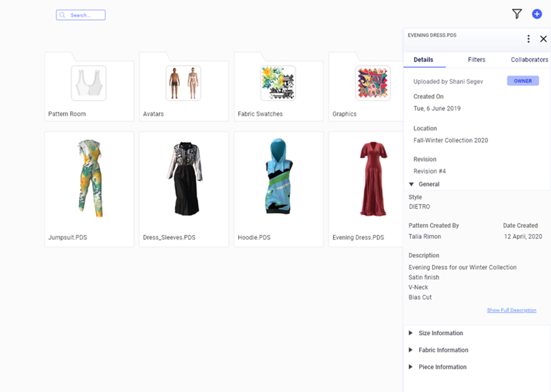The height and width of the screenshot is (392, 551).
Task: Expand the Piece Information section
Action: tap(411, 367)
